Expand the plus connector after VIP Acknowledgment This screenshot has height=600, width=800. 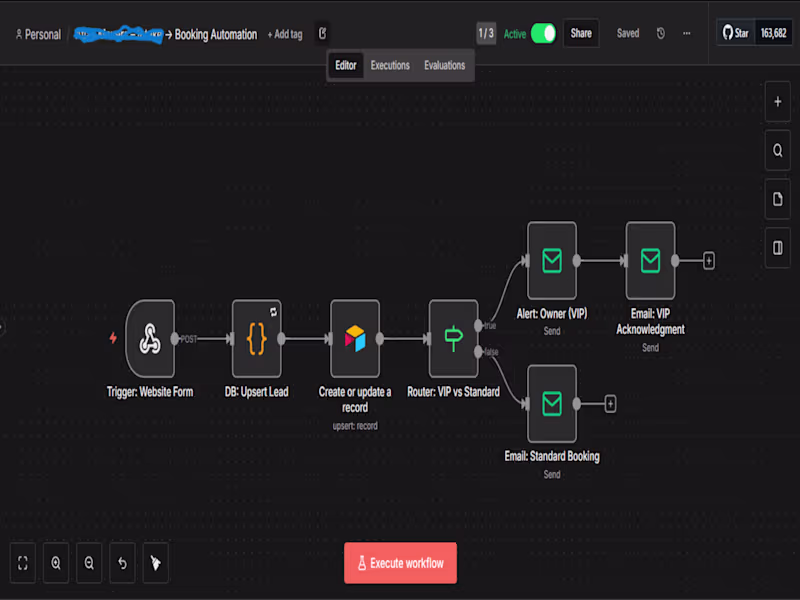[x=707, y=261]
